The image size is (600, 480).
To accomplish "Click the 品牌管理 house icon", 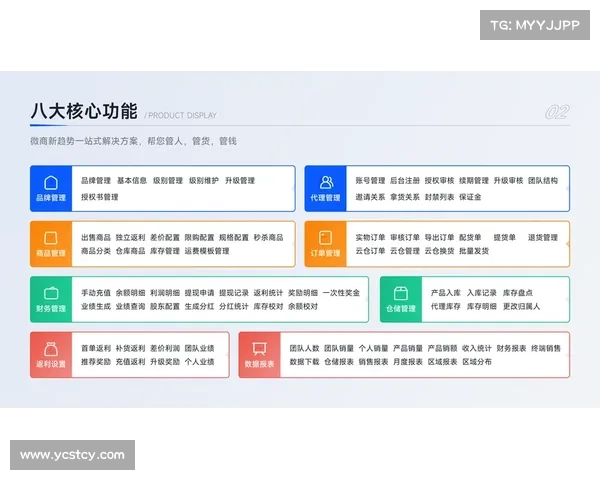I will click(x=50, y=182).
